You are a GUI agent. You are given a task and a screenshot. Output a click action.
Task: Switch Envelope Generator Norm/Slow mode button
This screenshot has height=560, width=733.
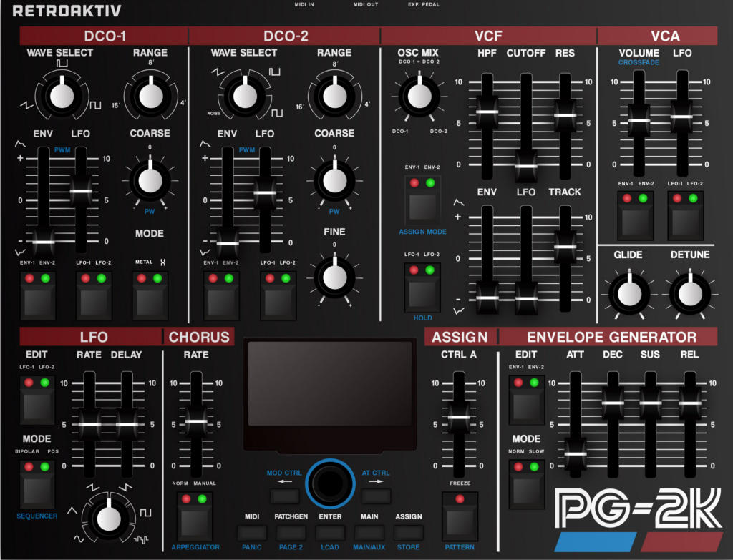[526, 490]
